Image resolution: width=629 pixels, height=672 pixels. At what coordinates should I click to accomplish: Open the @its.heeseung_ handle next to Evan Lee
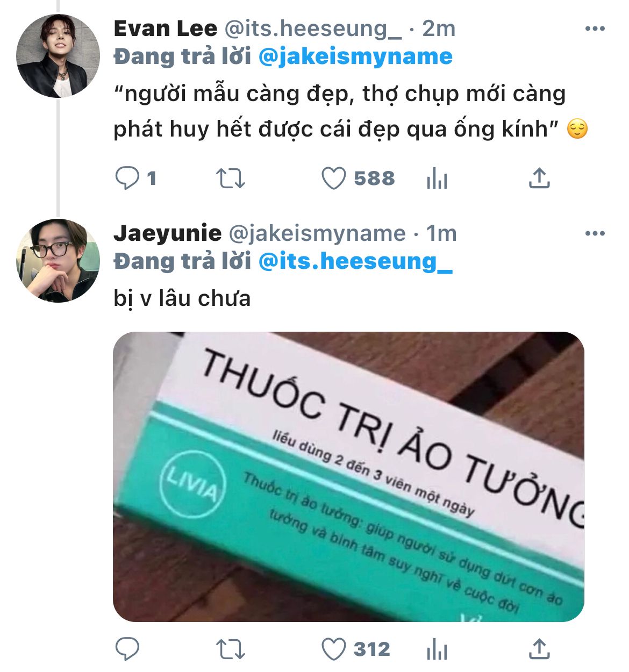(x=313, y=28)
